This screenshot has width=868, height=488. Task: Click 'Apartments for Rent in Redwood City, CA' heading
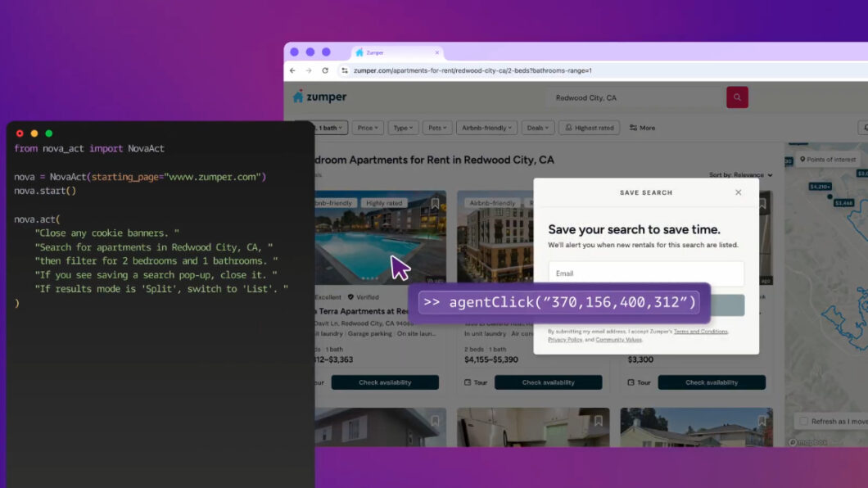click(x=451, y=160)
